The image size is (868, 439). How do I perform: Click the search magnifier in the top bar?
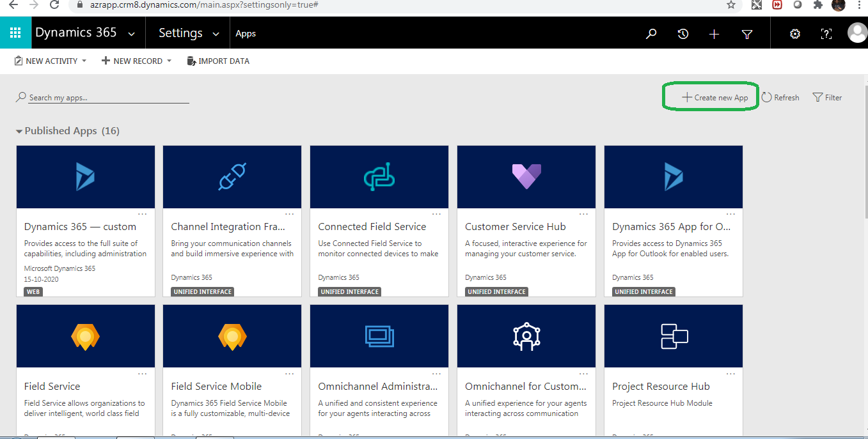(x=651, y=34)
